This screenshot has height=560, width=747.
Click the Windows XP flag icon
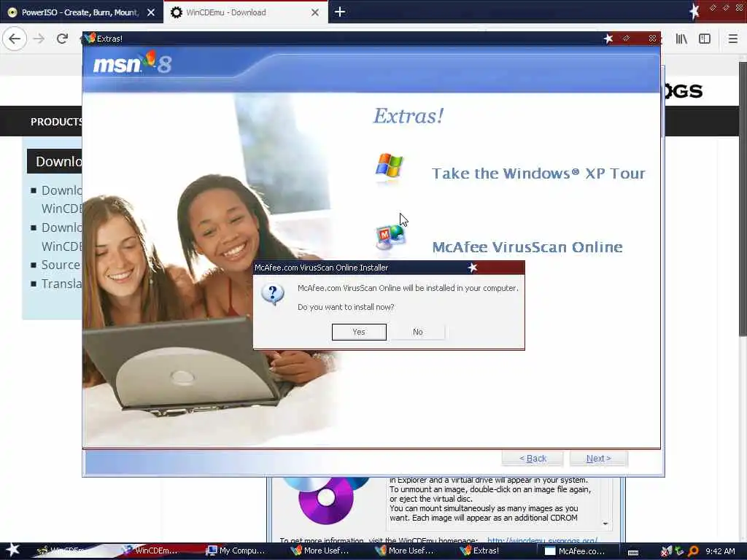click(x=390, y=166)
